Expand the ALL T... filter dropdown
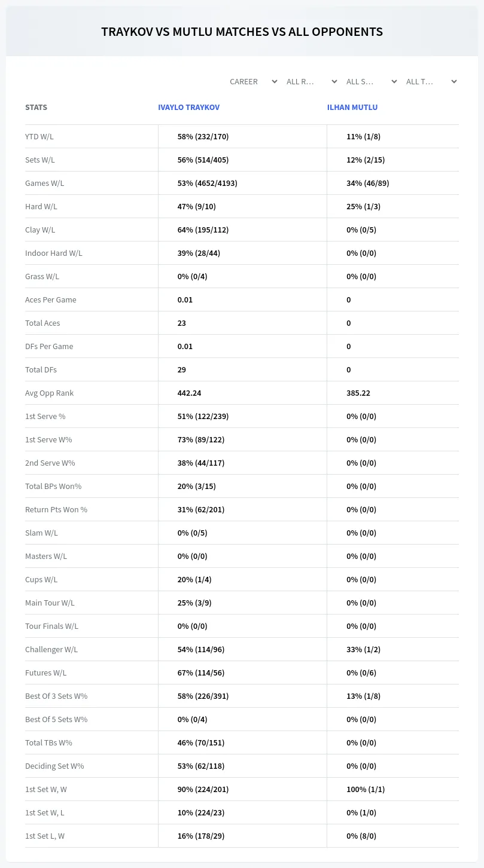Viewport: 484px width, 868px height. [x=431, y=81]
